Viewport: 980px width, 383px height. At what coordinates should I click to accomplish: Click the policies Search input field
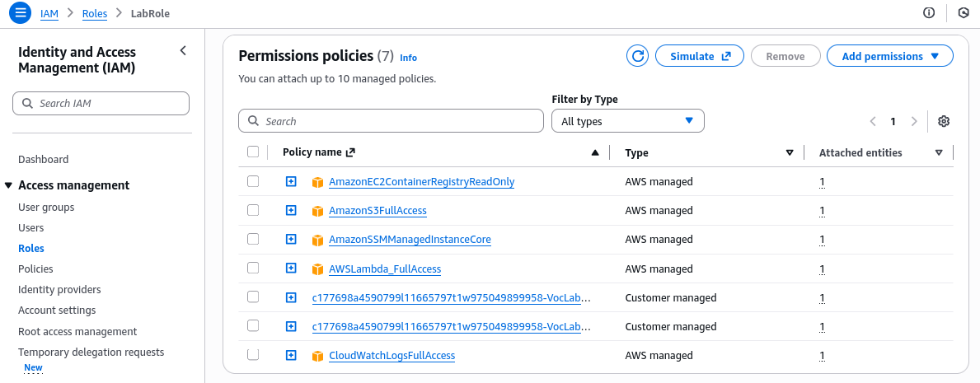(392, 120)
